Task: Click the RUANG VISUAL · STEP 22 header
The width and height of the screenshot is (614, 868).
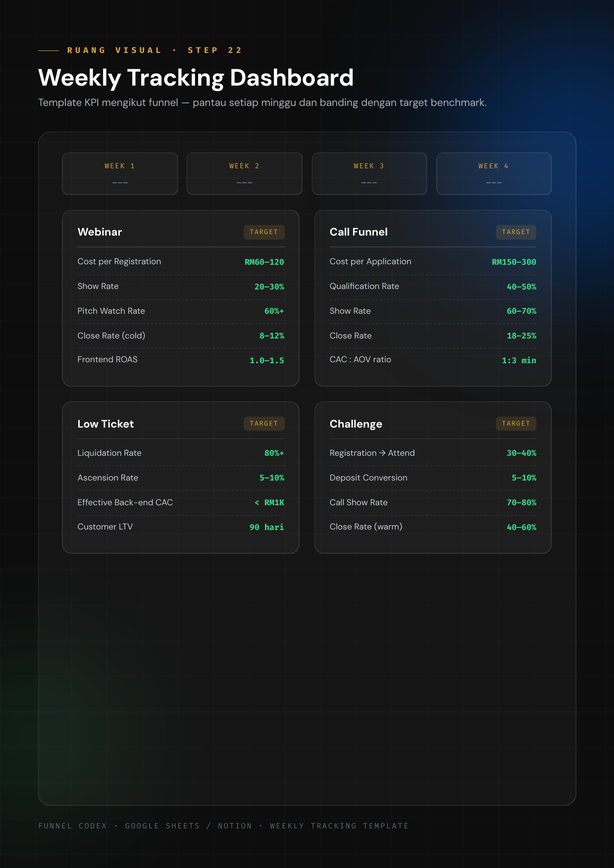Action: (x=154, y=50)
